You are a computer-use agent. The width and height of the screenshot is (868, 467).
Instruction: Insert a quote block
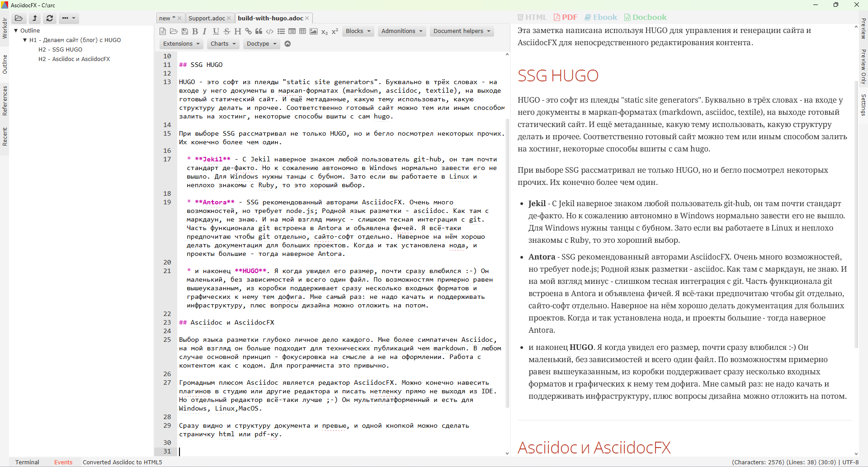[259, 31]
